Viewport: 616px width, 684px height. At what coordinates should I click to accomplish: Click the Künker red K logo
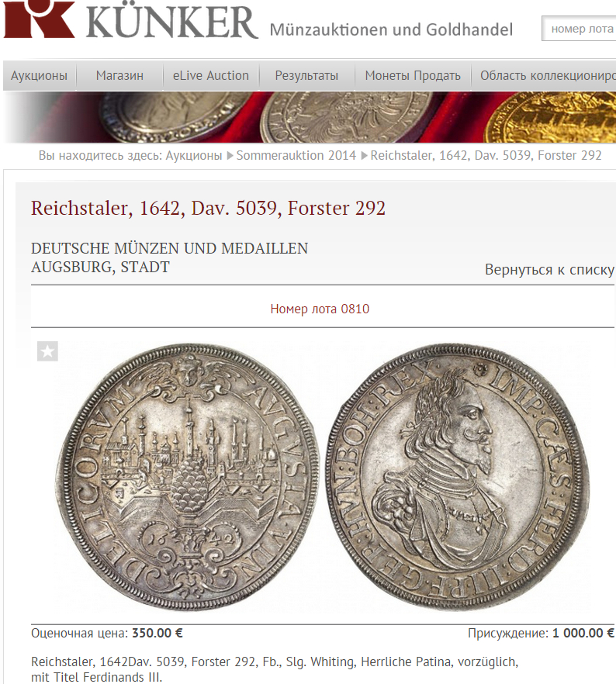coord(39,19)
